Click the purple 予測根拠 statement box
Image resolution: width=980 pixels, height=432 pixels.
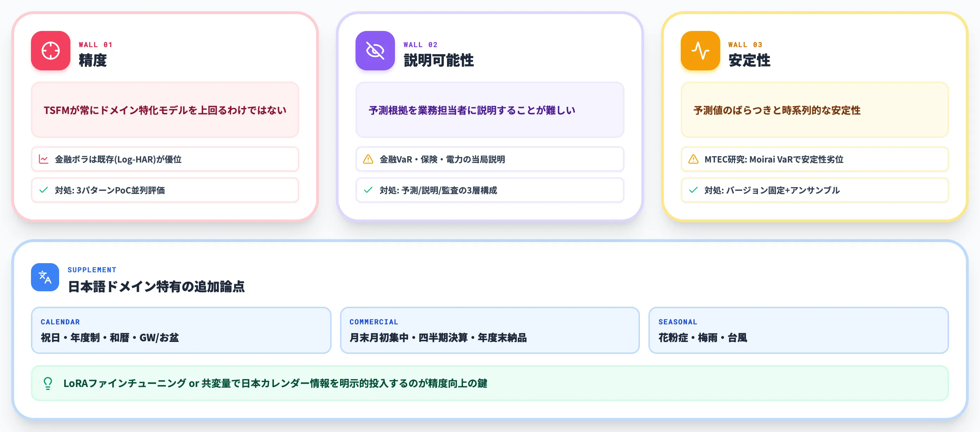click(490, 110)
